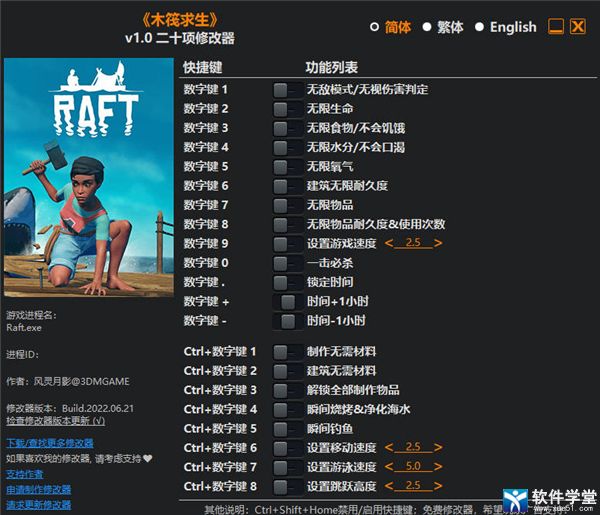Increase movement speed with right arrow
The width and height of the screenshot is (600, 515).
pyautogui.click(x=438, y=447)
